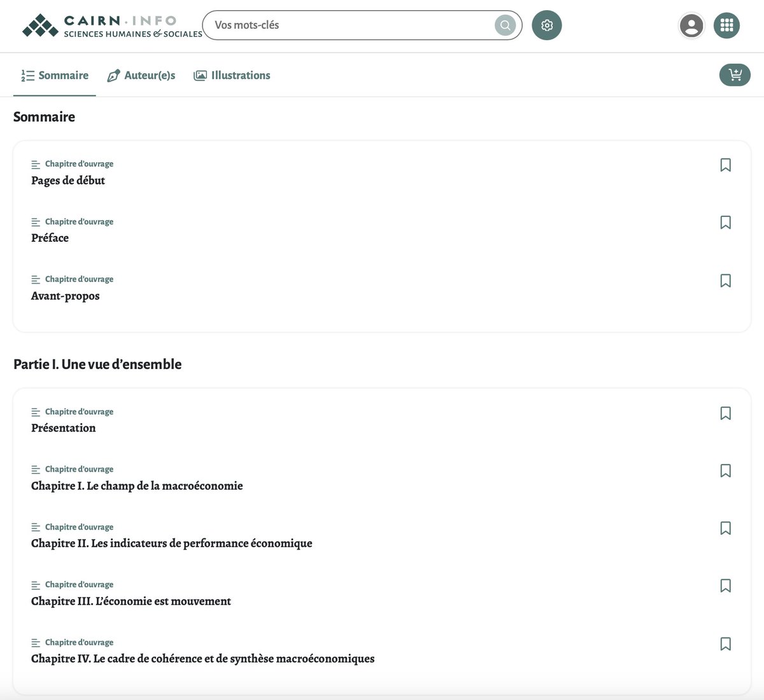The width and height of the screenshot is (764, 700).
Task: Bookmark Chapitre III. L'économie est mouvement
Action: (725, 585)
